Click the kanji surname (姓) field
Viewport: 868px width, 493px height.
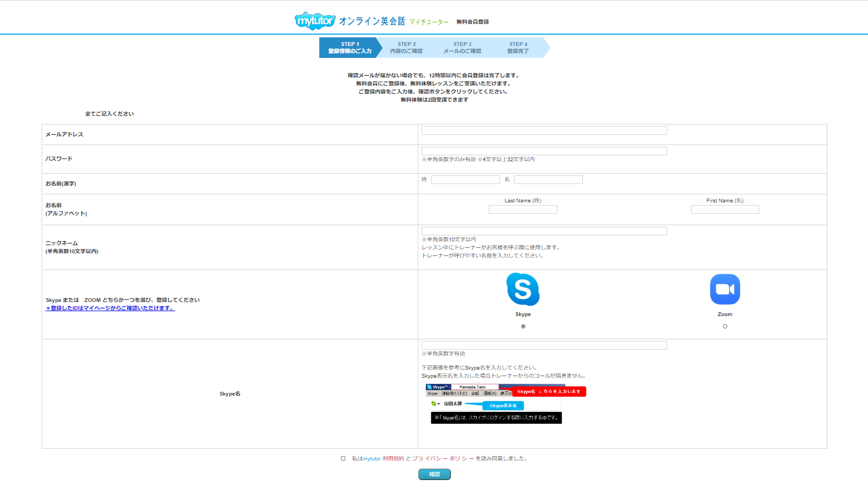coord(465,180)
